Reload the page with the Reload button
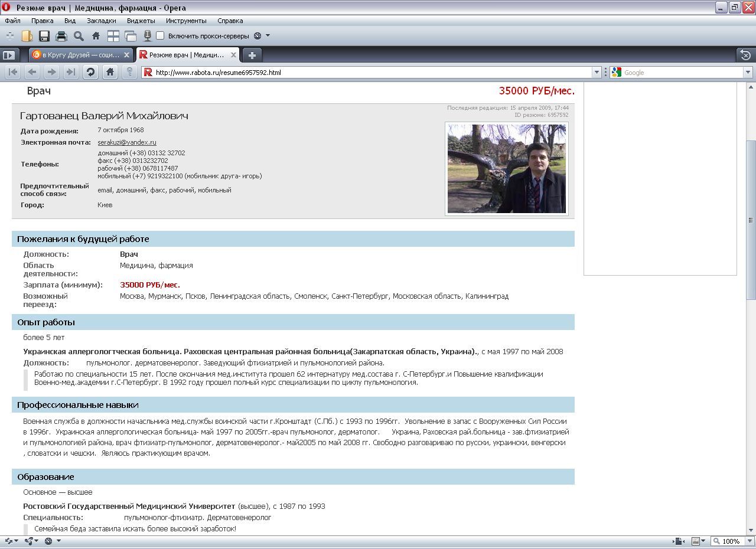The image size is (756, 549). point(90,72)
